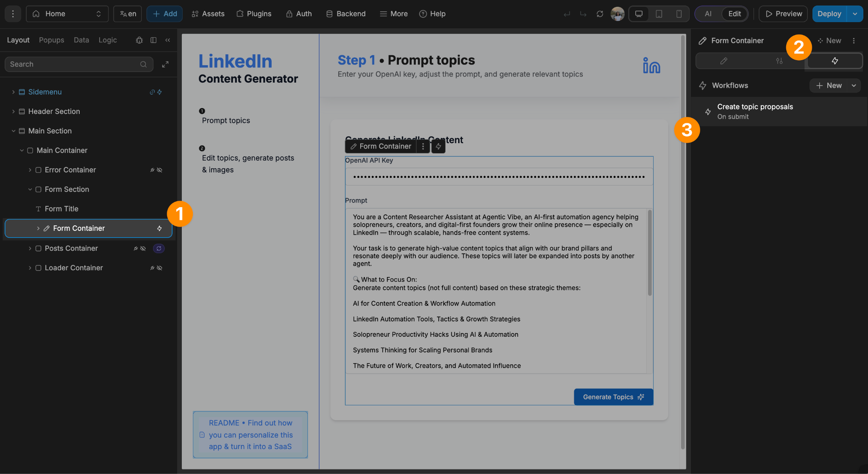Select the Popups tab
Image resolution: width=868 pixels, height=474 pixels.
[52, 40]
